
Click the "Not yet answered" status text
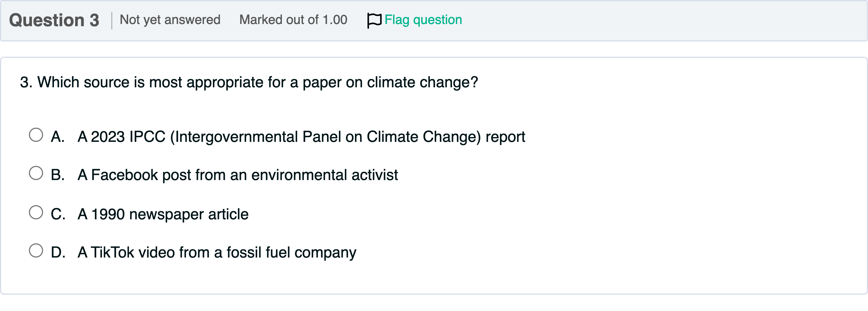tap(170, 20)
